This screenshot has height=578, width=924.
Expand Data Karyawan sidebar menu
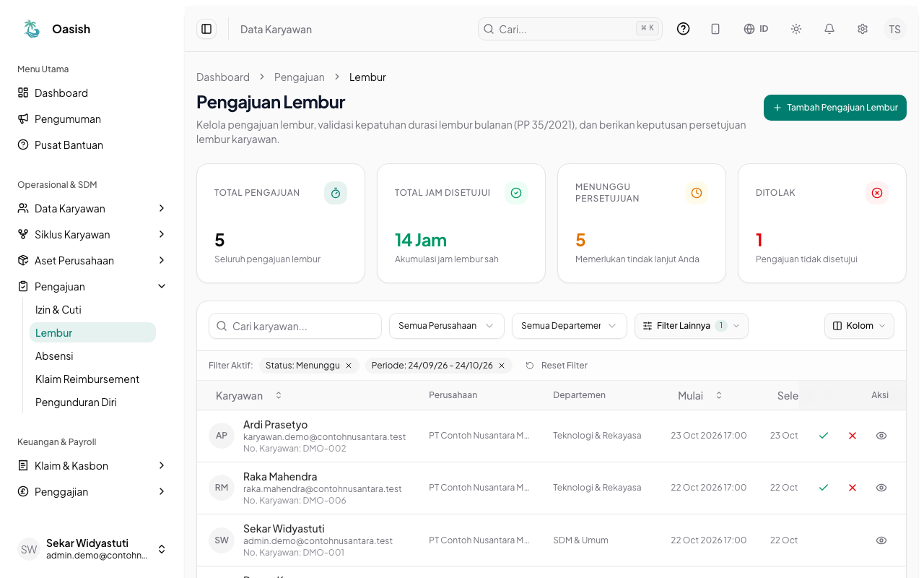click(x=92, y=209)
